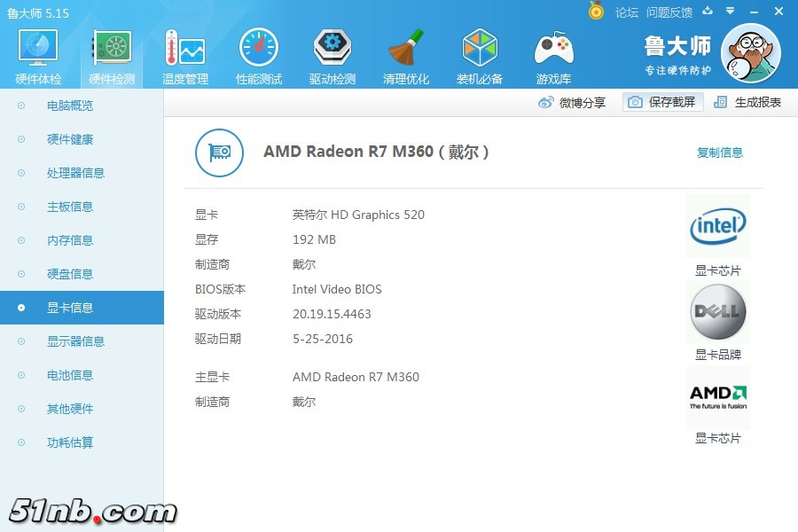Open the 装机必备 cube icon
The image size is (798, 532).
[x=480, y=56]
